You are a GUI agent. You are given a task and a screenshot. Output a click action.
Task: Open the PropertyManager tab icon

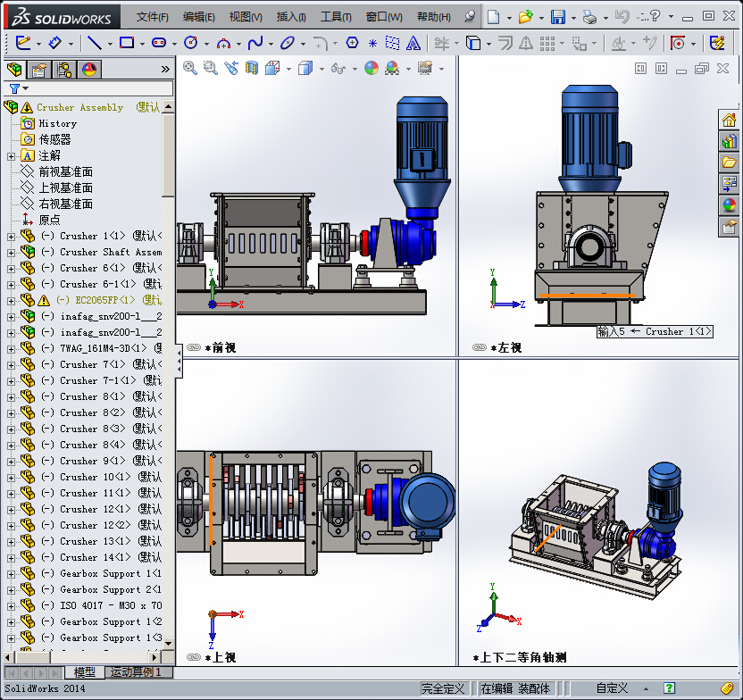(x=39, y=70)
